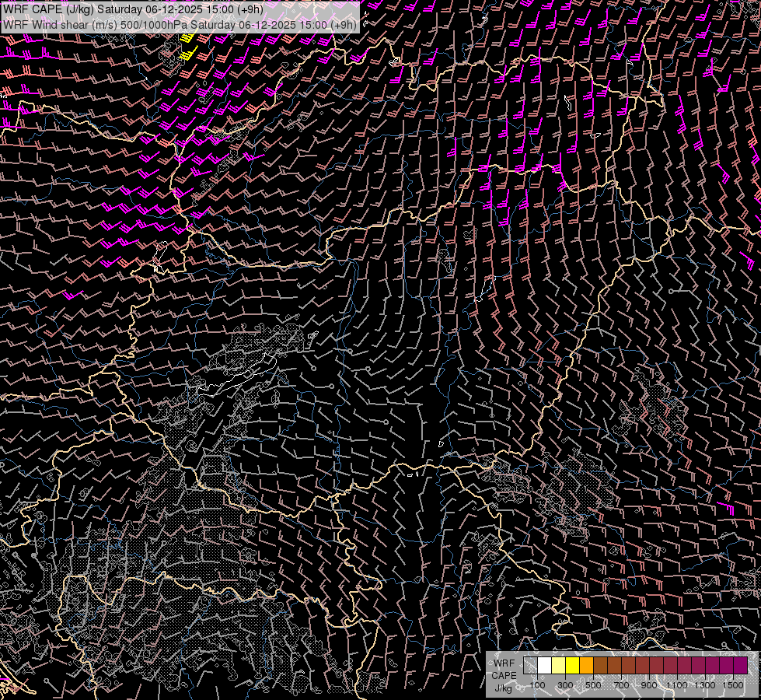This screenshot has width=761, height=700.
Task: Click the J/kg unit in the legend
Action: [x=504, y=688]
